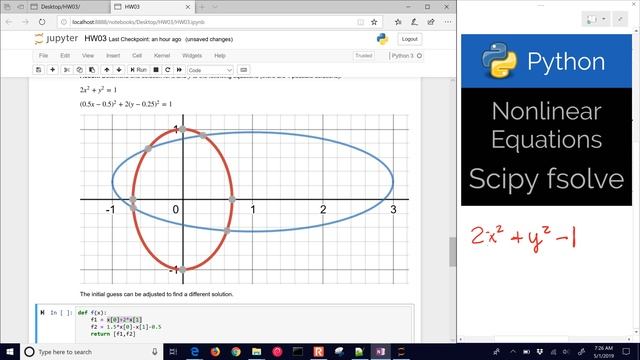
Task: Click the taskbar microphone icon
Action: point(154,351)
